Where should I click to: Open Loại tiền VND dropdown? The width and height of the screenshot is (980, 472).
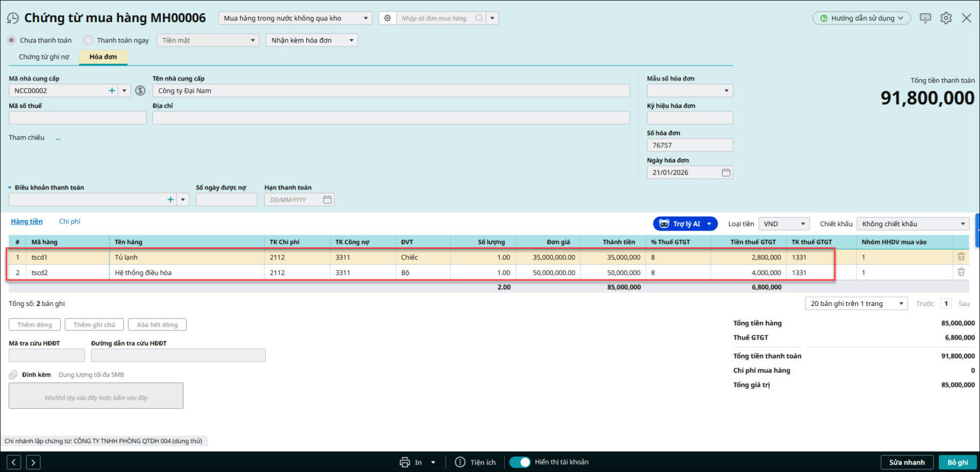point(784,224)
